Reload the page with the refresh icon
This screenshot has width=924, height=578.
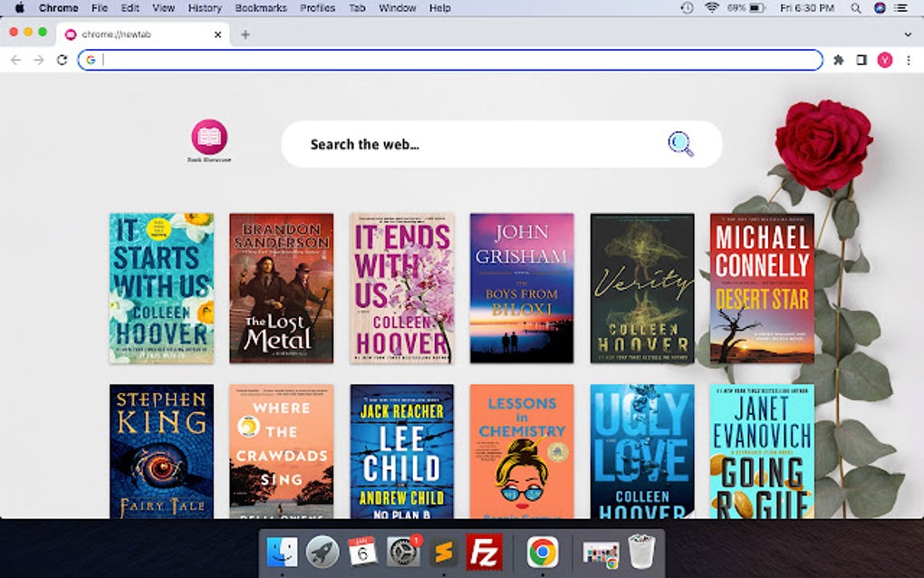(x=60, y=60)
